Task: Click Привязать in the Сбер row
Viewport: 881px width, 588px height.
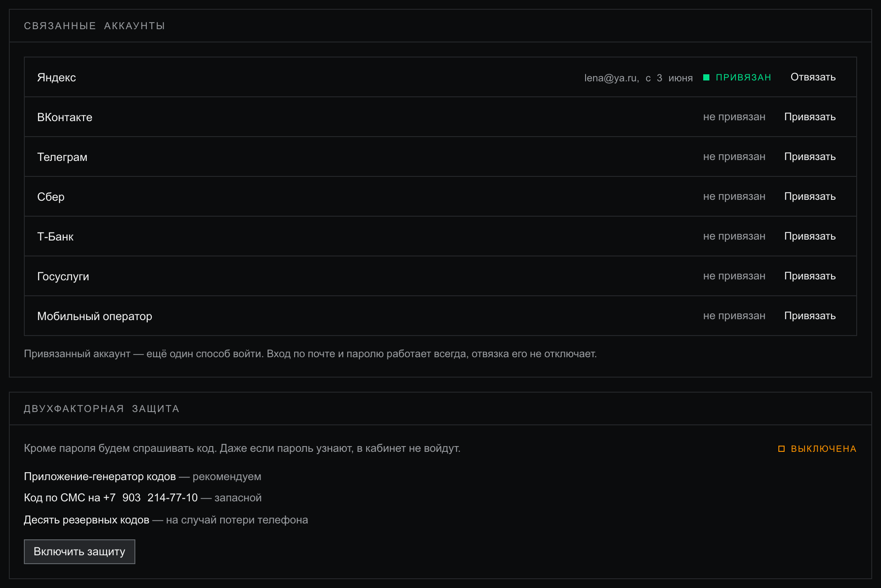Action: [810, 196]
